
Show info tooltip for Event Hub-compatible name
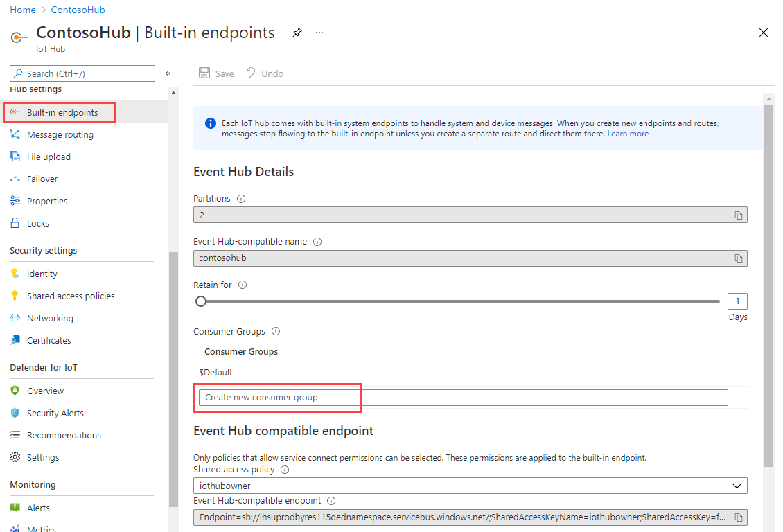317,242
